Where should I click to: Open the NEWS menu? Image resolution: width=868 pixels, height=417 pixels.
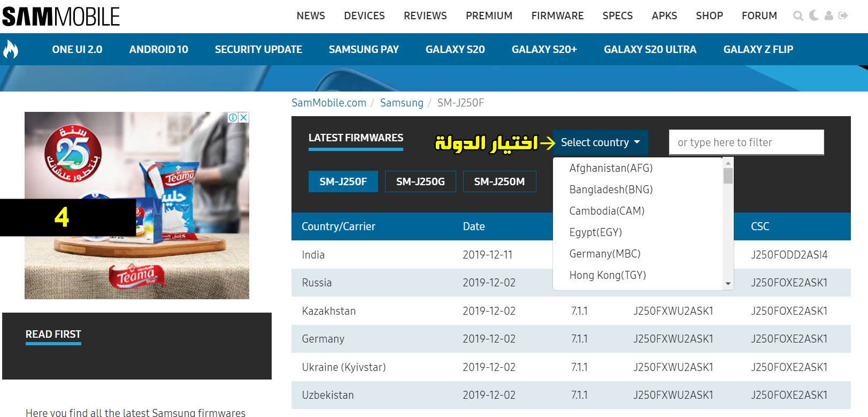tap(311, 16)
